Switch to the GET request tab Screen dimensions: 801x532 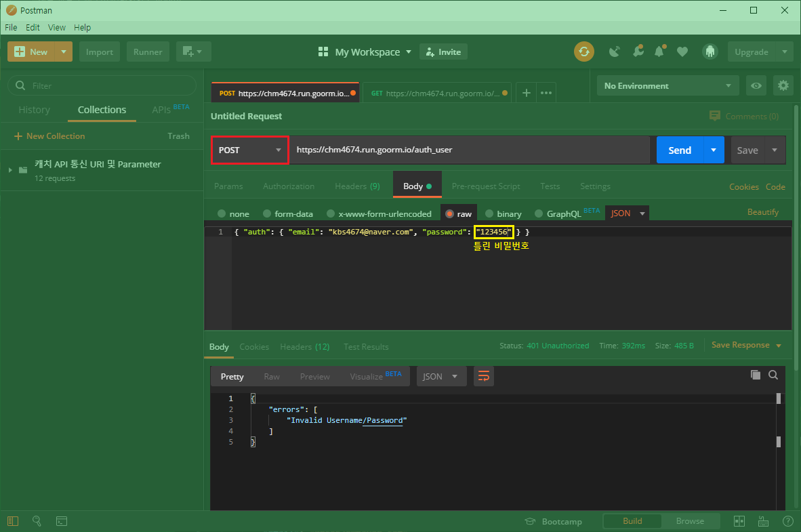click(437, 93)
